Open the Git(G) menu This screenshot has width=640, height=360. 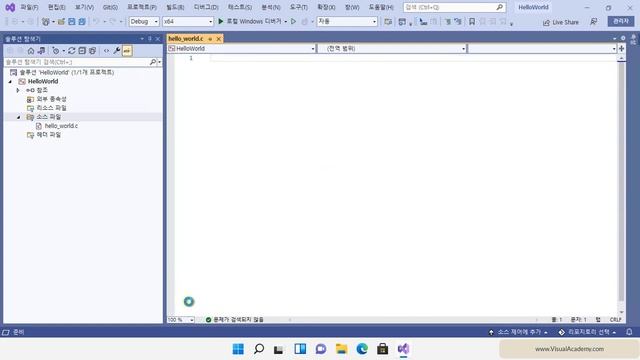[x=110, y=7]
